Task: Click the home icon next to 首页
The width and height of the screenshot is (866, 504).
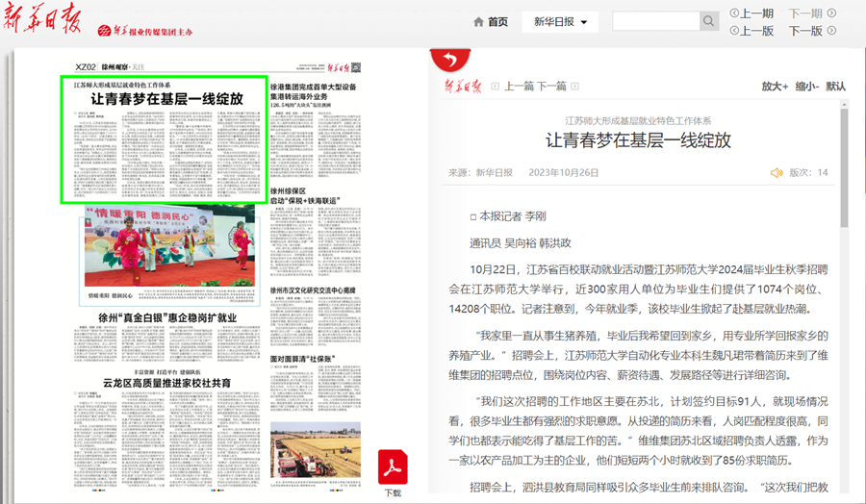Action: [478, 22]
